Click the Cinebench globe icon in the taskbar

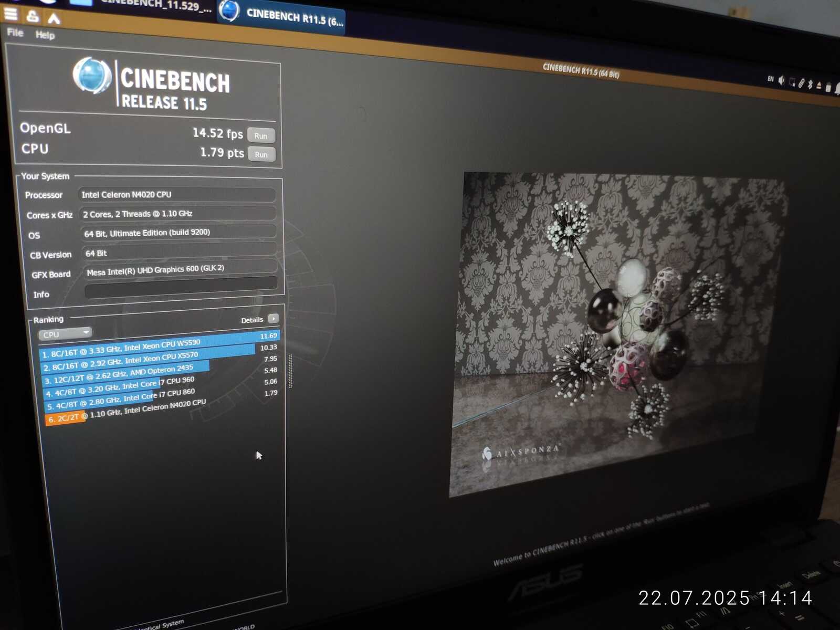(229, 11)
